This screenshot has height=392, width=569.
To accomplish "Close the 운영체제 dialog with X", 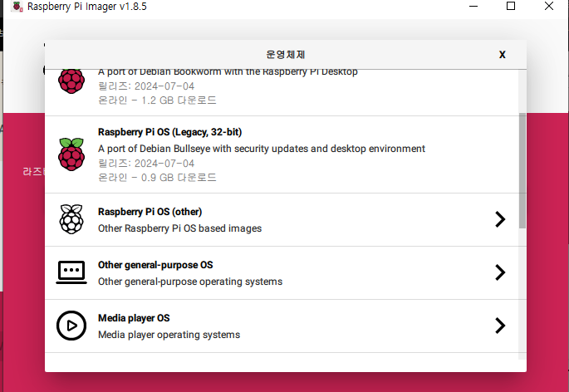I will pyautogui.click(x=503, y=55).
